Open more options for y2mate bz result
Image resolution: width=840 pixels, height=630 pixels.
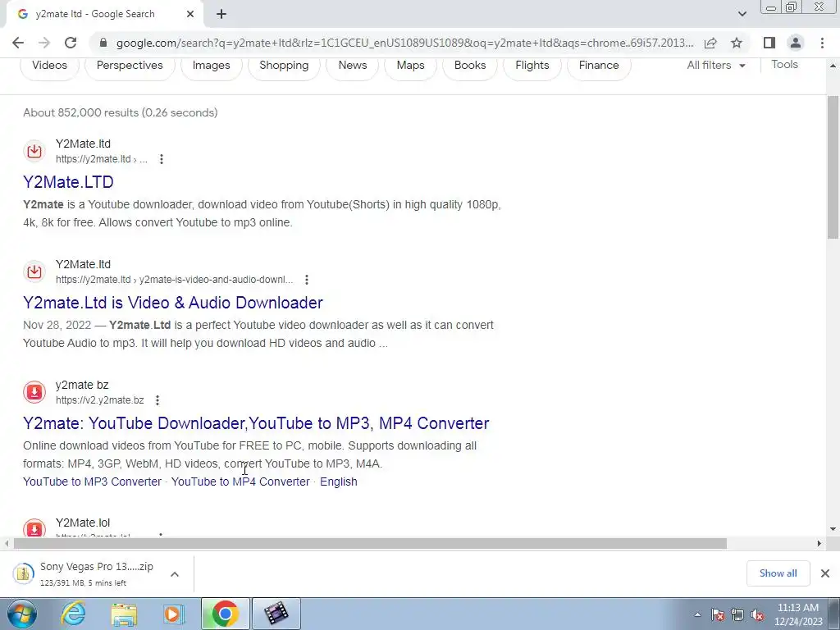point(157,400)
